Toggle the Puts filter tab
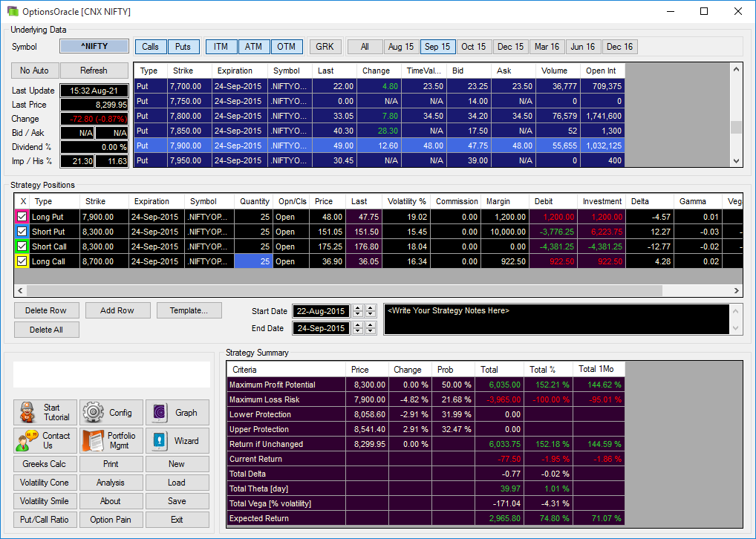 click(183, 47)
